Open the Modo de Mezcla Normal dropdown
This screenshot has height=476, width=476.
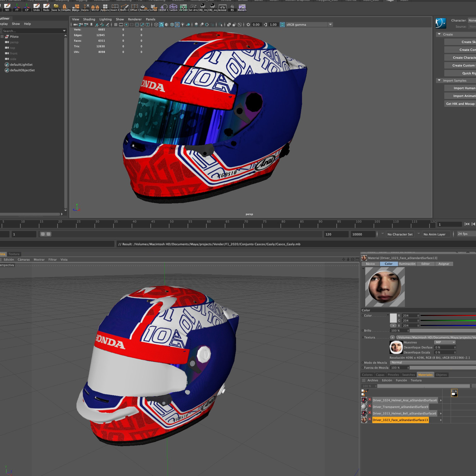click(x=433, y=362)
